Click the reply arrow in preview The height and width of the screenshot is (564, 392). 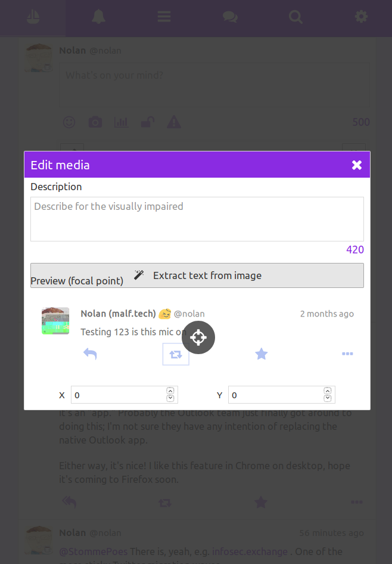[90, 354]
